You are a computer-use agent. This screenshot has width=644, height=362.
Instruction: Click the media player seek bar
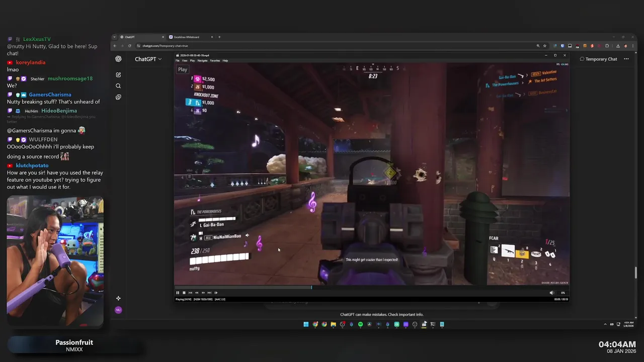coord(371,288)
